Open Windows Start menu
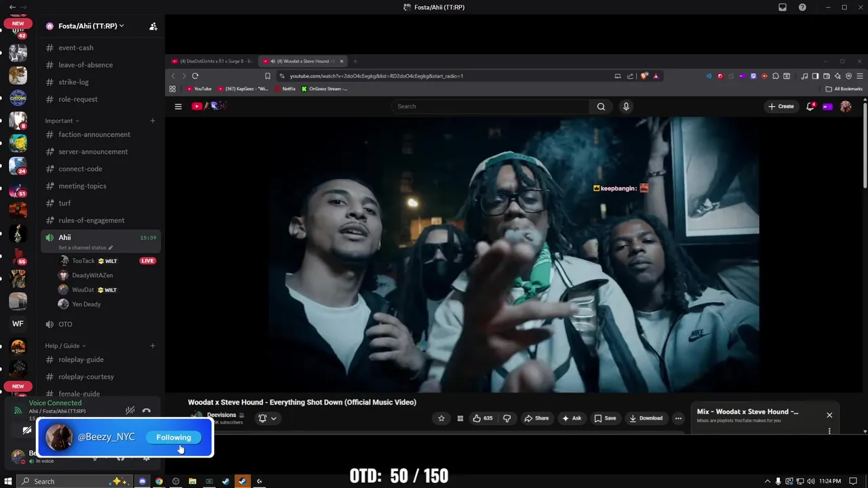This screenshot has width=868, height=488. tap(8, 481)
